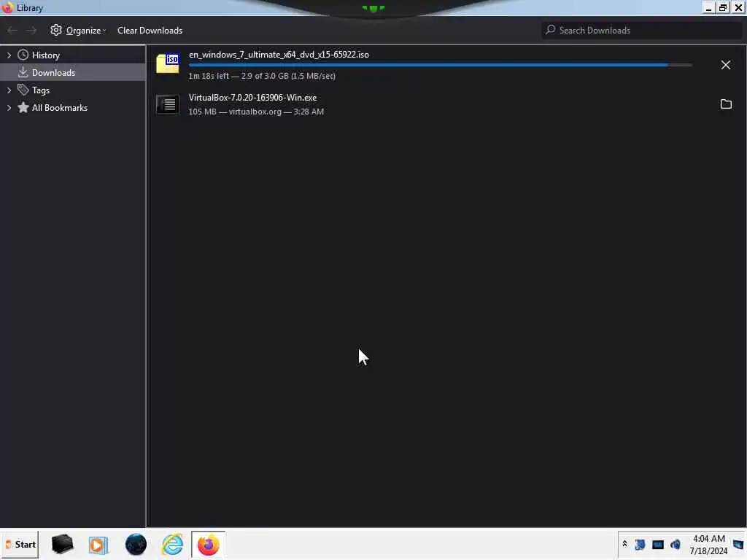Click the network tray icon
The height and width of the screenshot is (560, 747).
[x=640, y=544]
